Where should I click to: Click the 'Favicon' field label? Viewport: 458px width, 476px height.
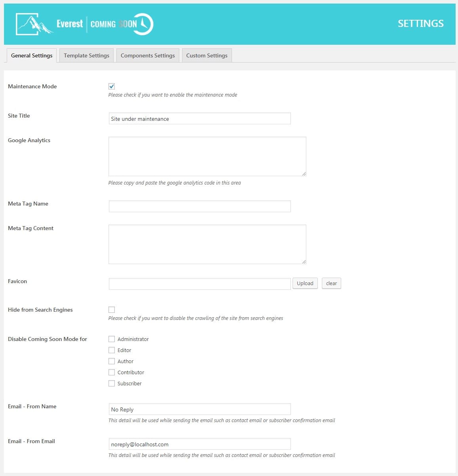17,281
